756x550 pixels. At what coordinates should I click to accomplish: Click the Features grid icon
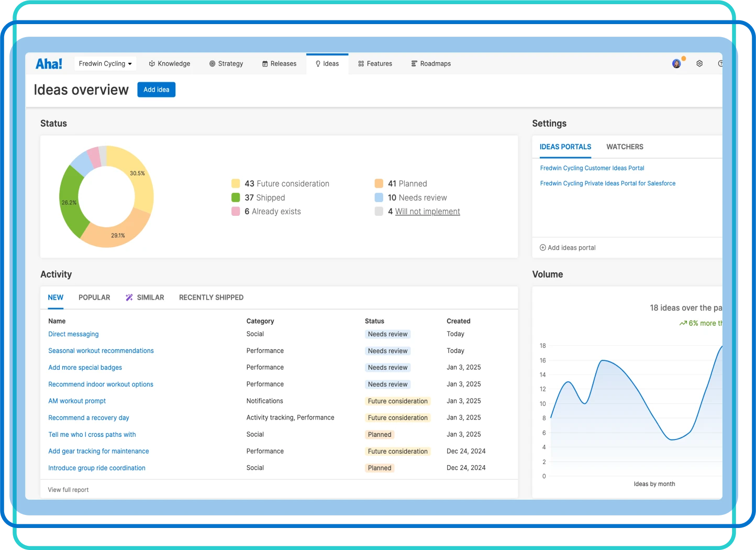(360, 63)
